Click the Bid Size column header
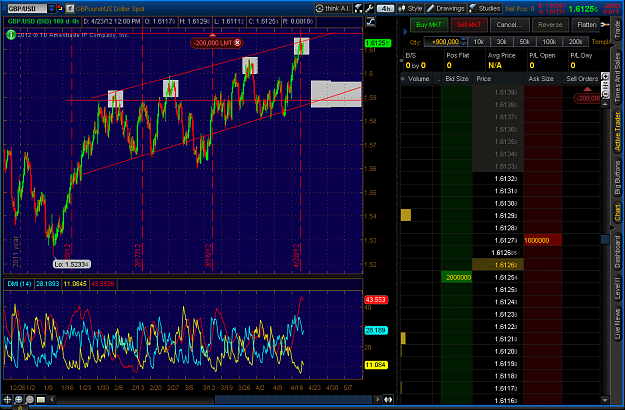The height and width of the screenshot is (410, 625). (456, 79)
